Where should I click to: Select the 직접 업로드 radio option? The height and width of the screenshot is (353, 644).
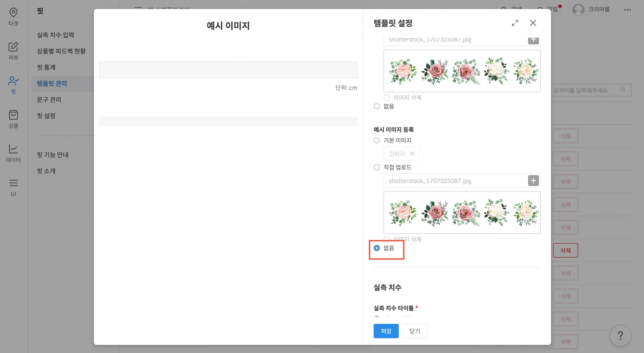tap(377, 167)
